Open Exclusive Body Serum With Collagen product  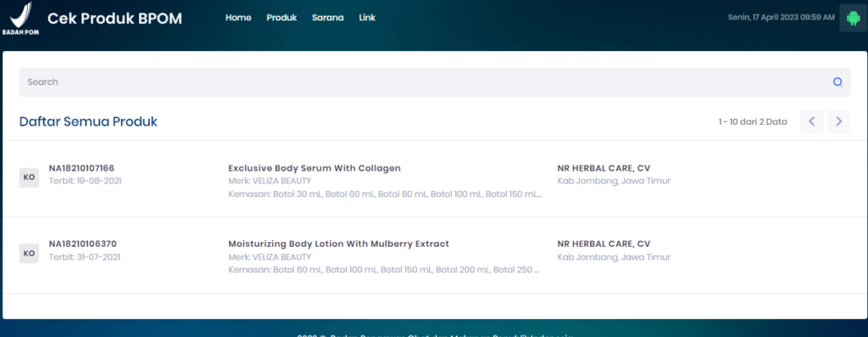pos(314,168)
